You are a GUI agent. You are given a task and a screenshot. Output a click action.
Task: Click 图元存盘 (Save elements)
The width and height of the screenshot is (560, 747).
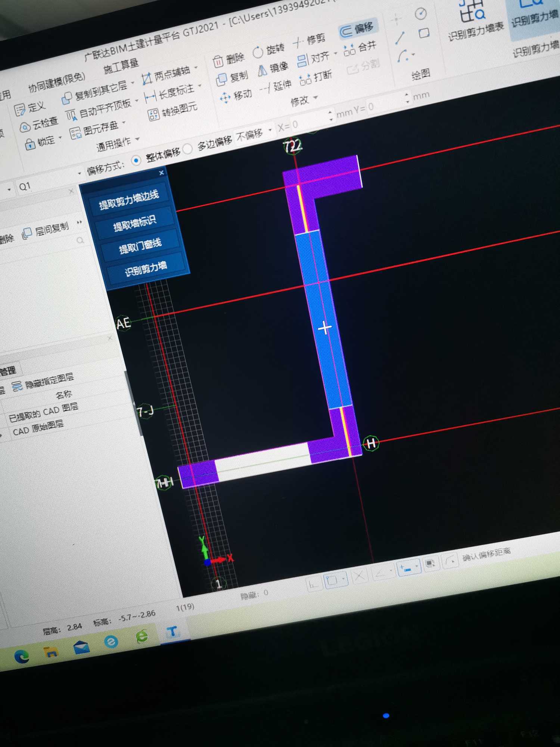pyautogui.click(x=94, y=129)
